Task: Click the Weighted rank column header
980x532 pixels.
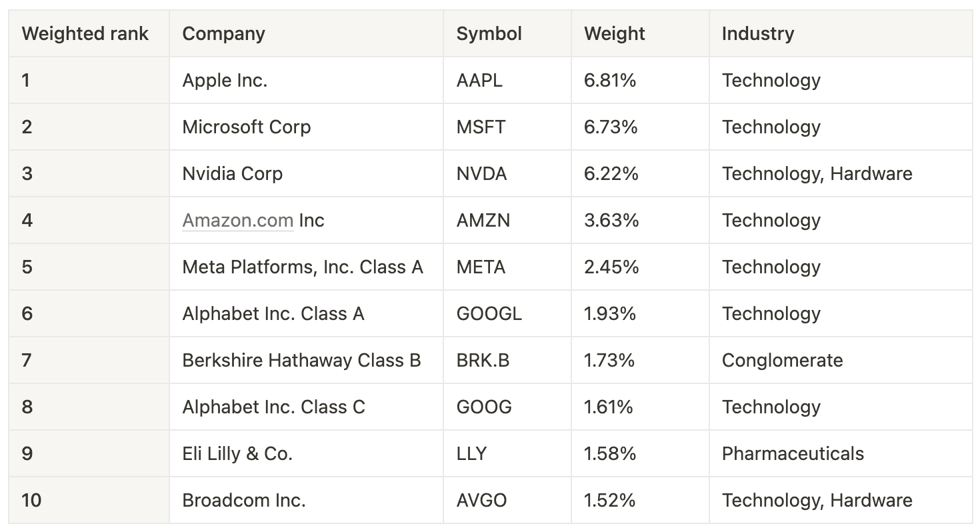Action: click(85, 34)
